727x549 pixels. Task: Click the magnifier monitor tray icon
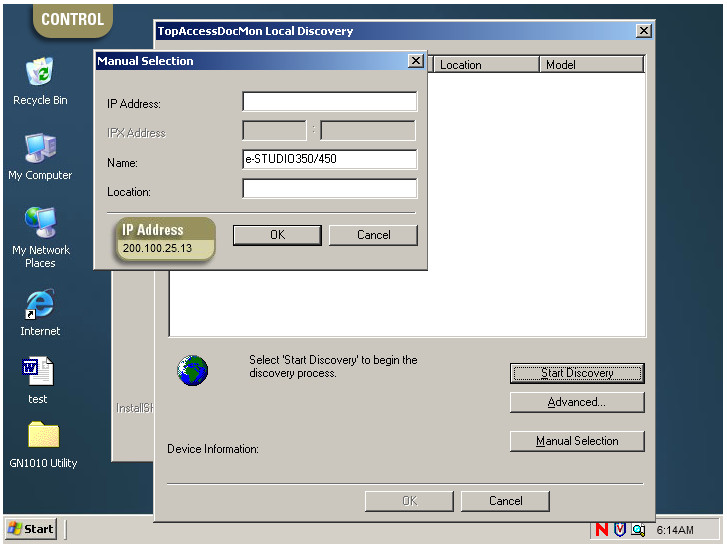(638, 530)
